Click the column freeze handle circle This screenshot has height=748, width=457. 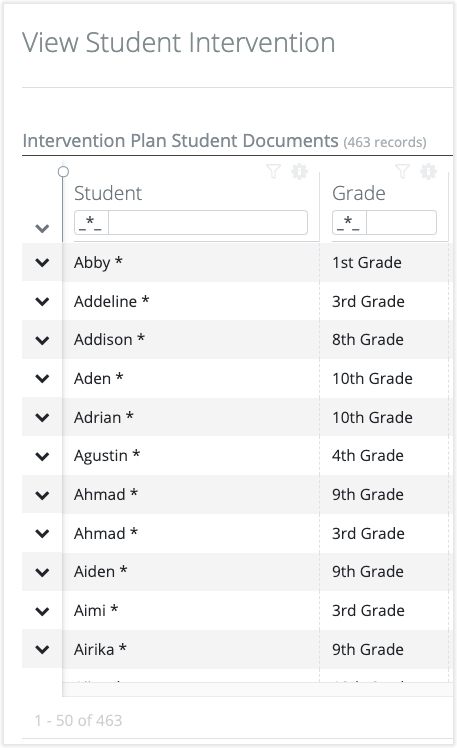click(x=63, y=171)
